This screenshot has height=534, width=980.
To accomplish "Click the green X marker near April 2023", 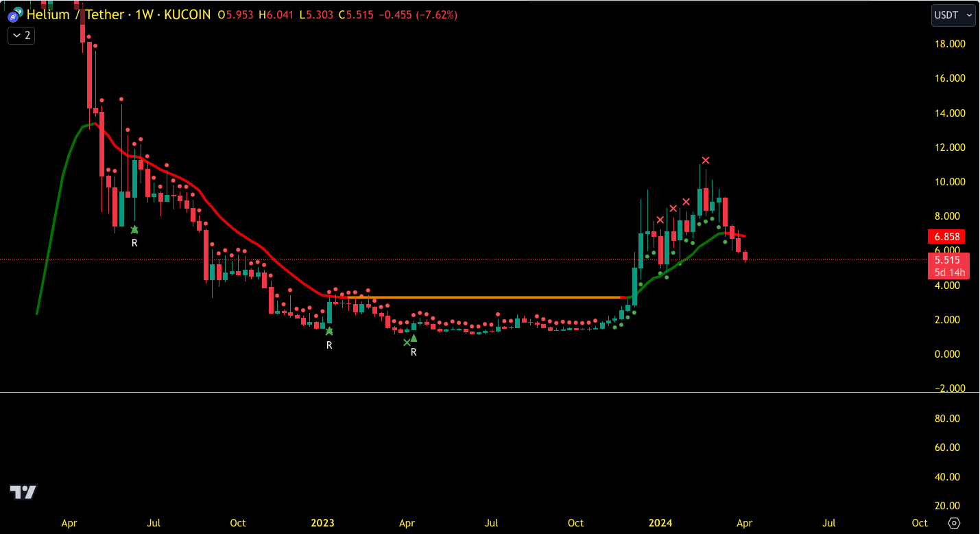I will pos(407,342).
